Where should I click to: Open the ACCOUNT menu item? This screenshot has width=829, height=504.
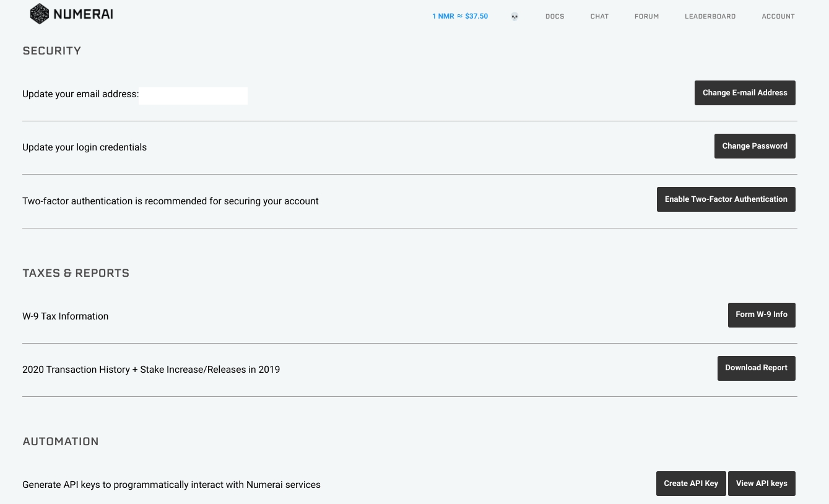click(x=778, y=16)
